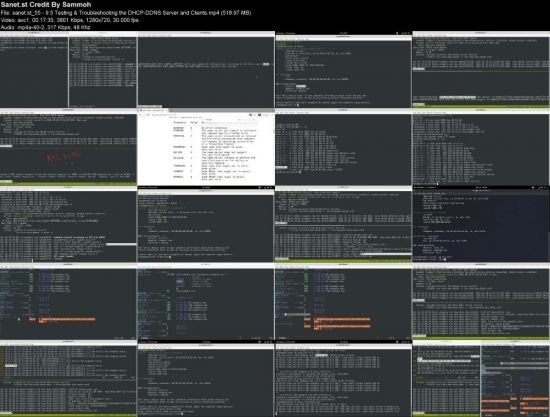Open the nearly empty terminal thumbnail with one long line

[206, 70]
